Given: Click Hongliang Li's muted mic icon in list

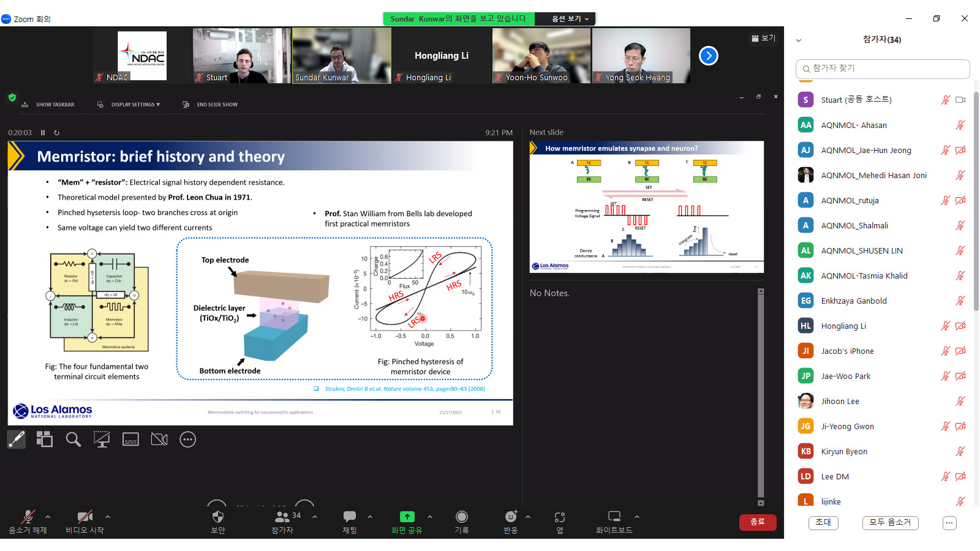Looking at the screenshot, I should (946, 326).
